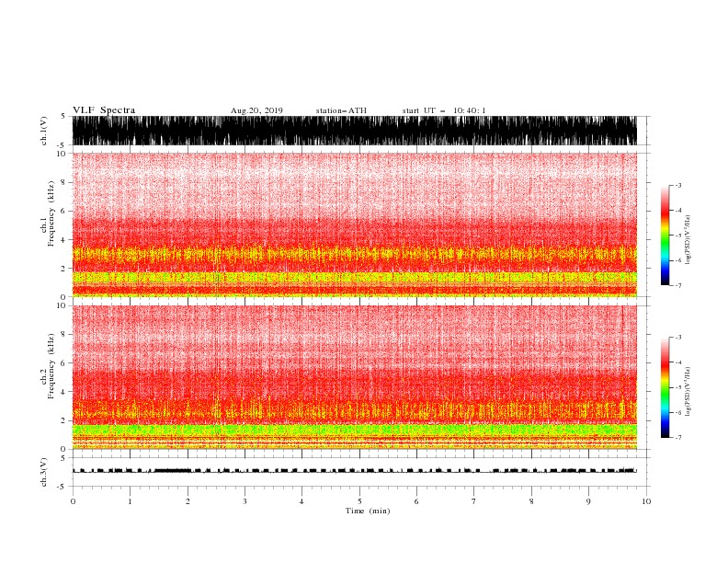
Task: Click the log(PSD) label beside ch.2 color bar
Action: [x=688, y=392]
